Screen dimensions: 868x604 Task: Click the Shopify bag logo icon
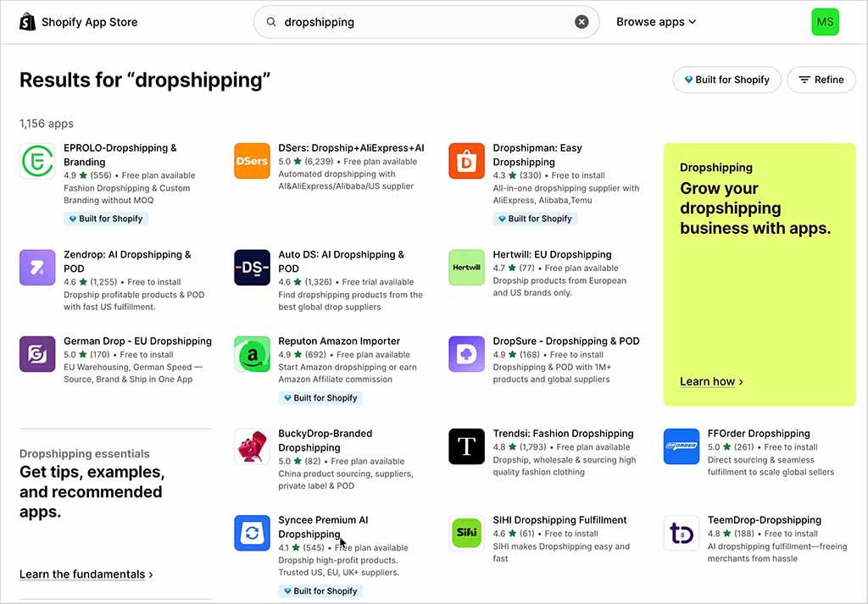[27, 22]
